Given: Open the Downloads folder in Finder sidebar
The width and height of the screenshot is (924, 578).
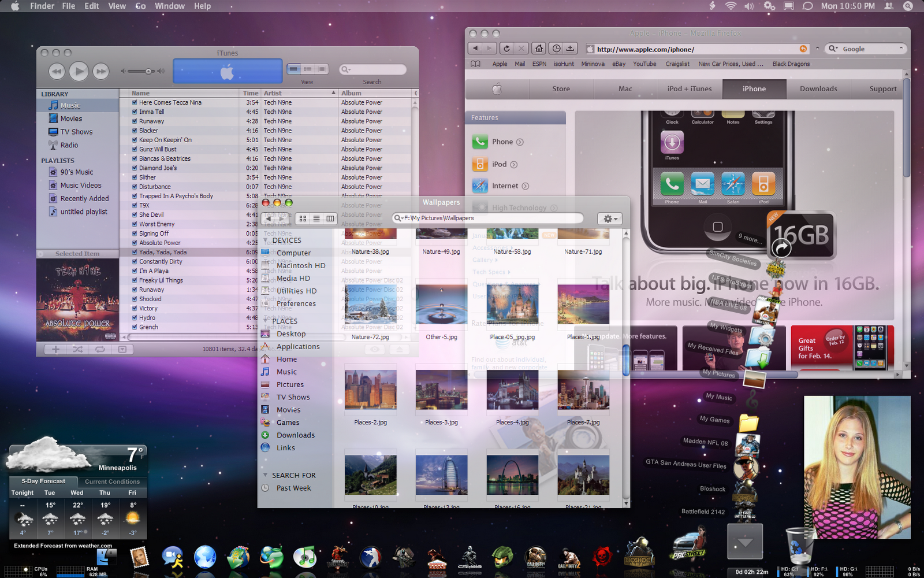Looking at the screenshot, I should (x=294, y=435).
